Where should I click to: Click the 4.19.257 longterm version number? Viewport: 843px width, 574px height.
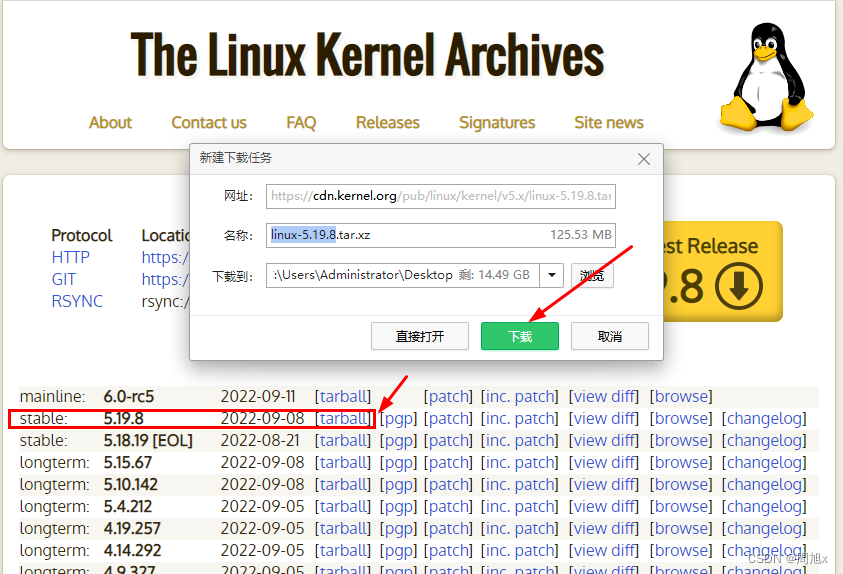point(132,529)
